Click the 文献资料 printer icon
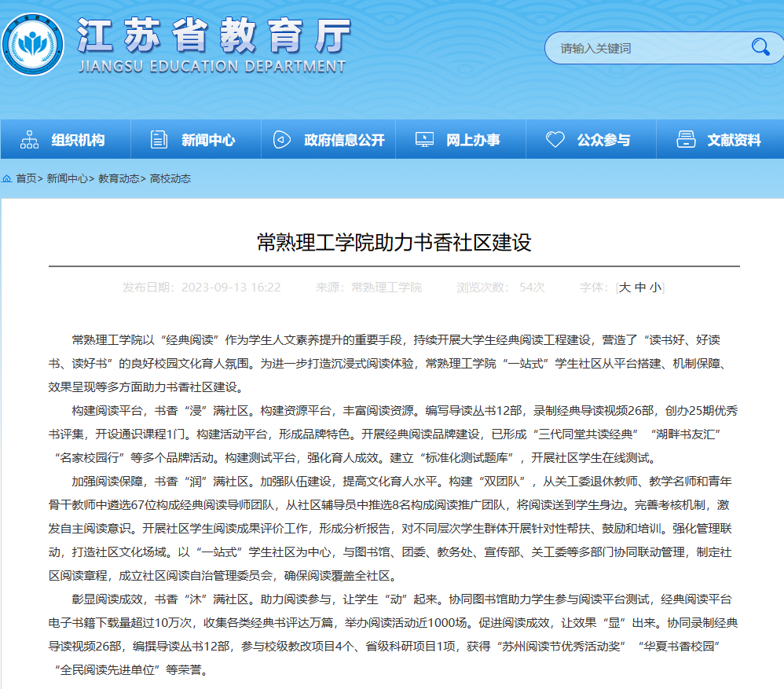Viewport: 784px width, 689px height. point(686,140)
